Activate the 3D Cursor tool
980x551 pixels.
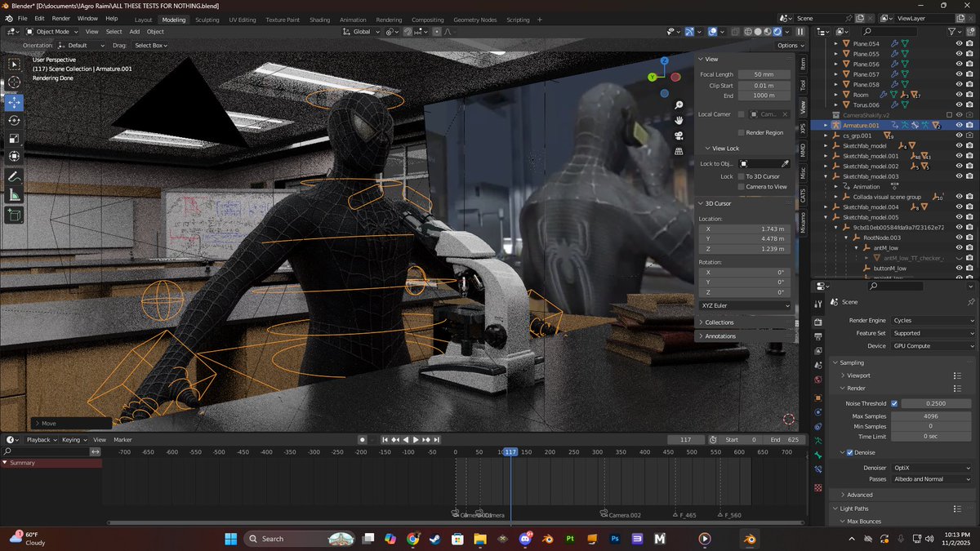pyautogui.click(x=15, y=82)
